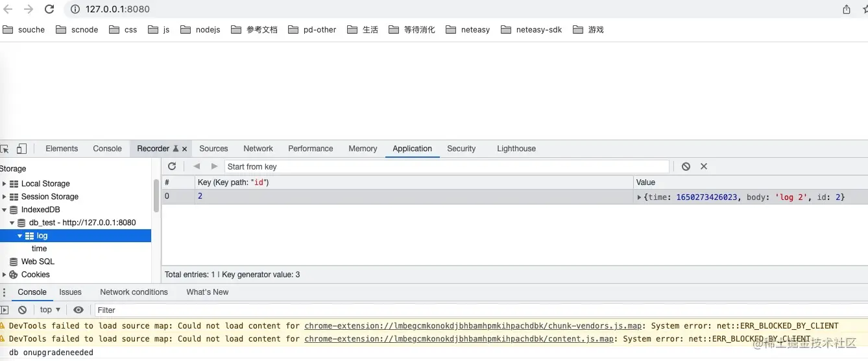Click the browser address bar URL

click(x=117, y=9)
